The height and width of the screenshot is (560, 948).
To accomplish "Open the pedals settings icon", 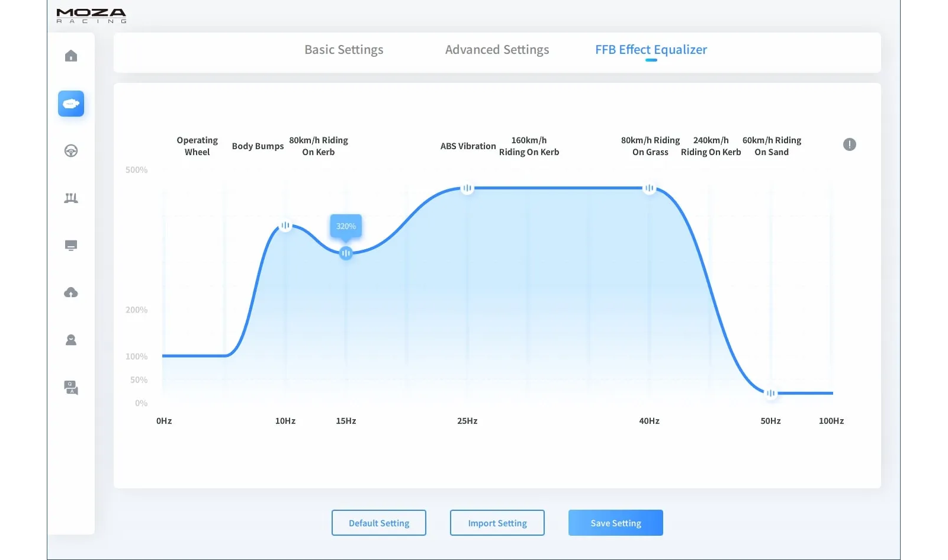I will (x=71, y=198).
